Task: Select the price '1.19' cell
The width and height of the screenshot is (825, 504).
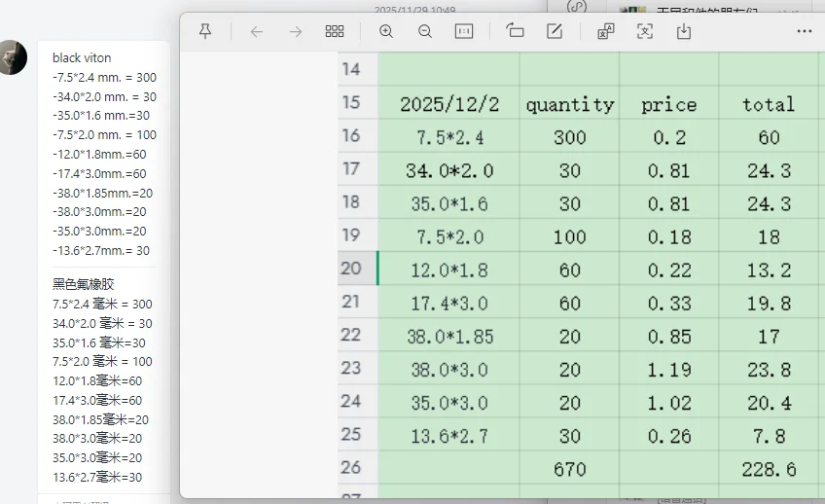Action: (668, 368)
